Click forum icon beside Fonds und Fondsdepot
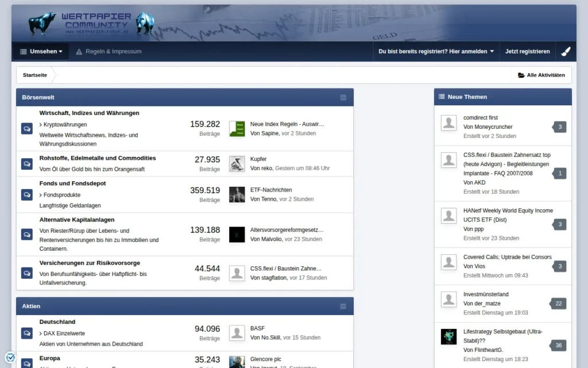 click(x=26, y=194)
